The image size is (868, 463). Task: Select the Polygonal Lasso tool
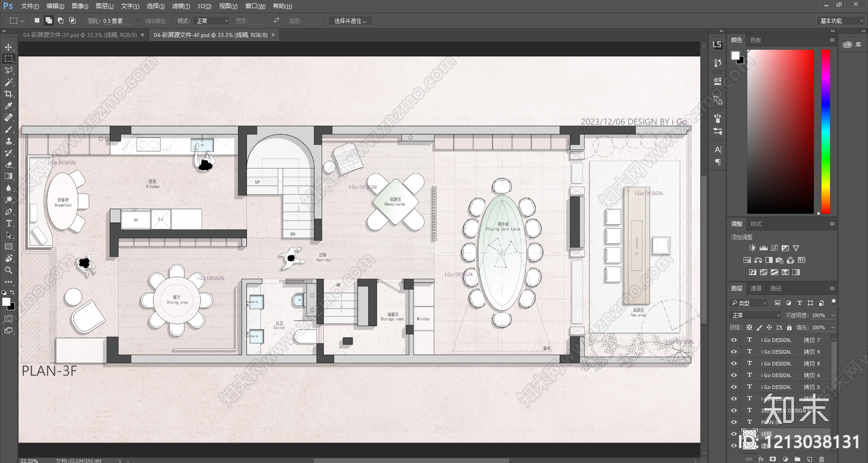point(9,70)
